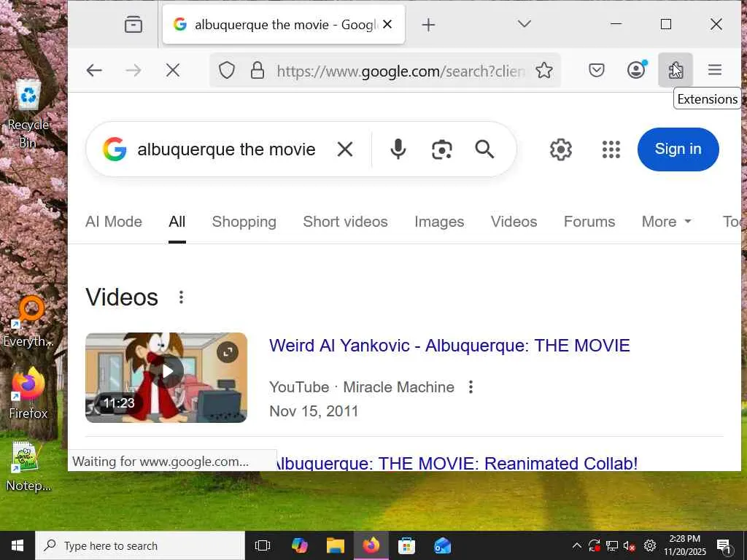This screenshot has height=560, width=747.
Task: Close the albuquerque the movie tab
Action: coord(387,24)
